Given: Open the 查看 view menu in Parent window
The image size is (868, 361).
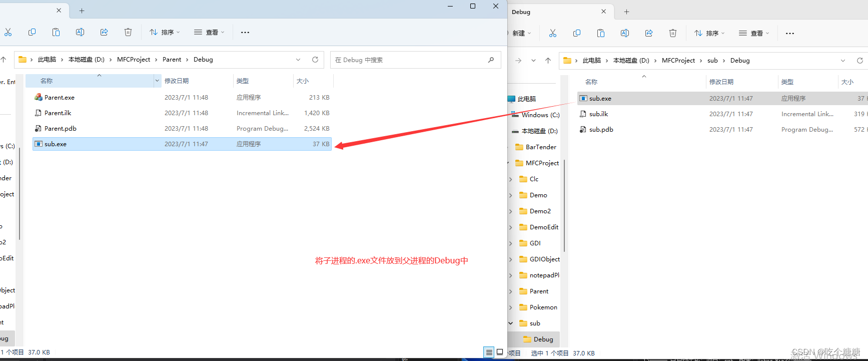Looking at the screenshot, I should point(209,32).
